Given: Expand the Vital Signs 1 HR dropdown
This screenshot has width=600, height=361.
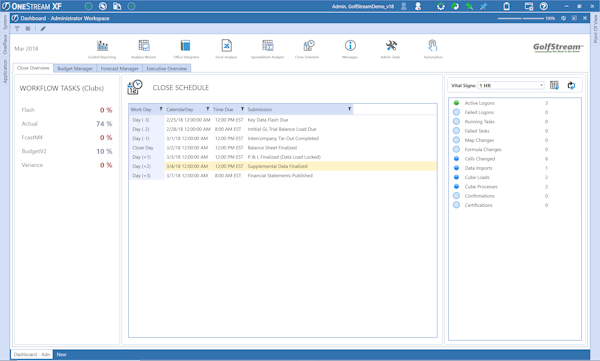Looking at the screenshot, I should point(510,85).
